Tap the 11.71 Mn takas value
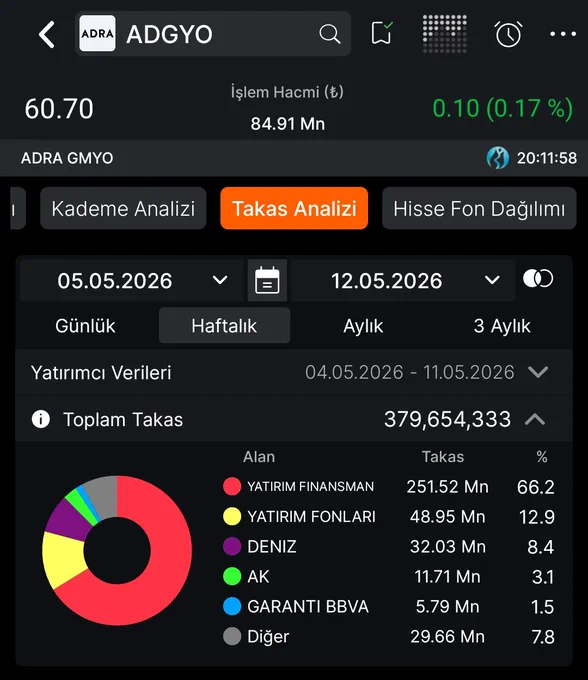 [448, 576]
